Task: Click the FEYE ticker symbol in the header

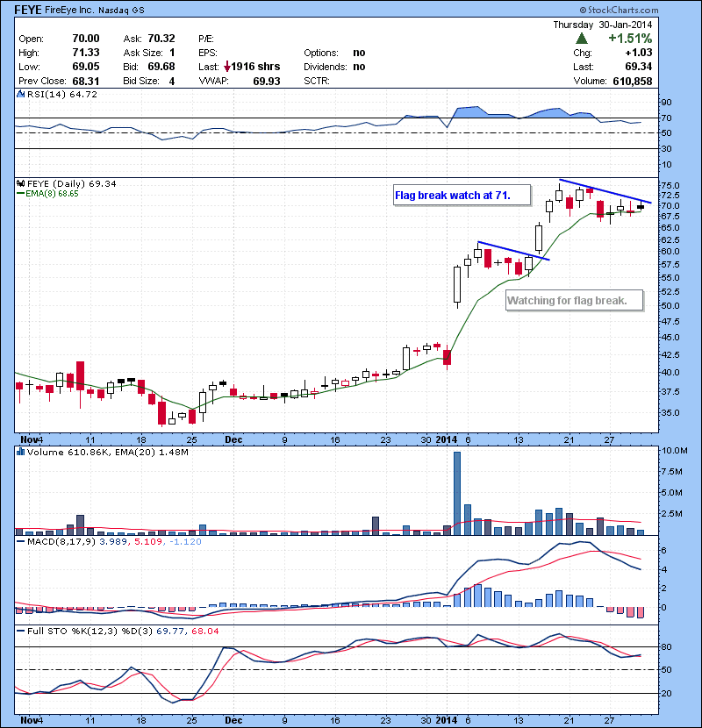Action: pyautogui.click(x=28, y=10)
